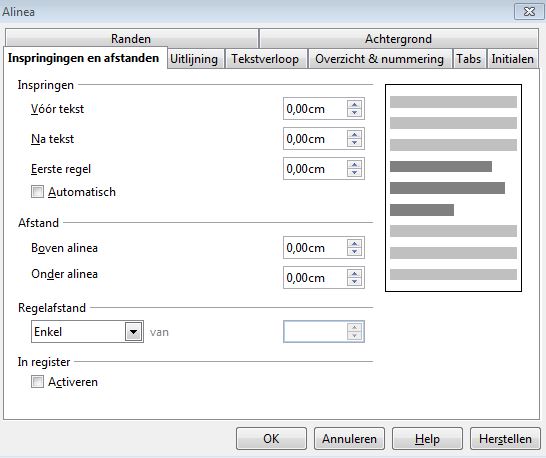Decrease the Onder alinea spacing value

point(354,281)
